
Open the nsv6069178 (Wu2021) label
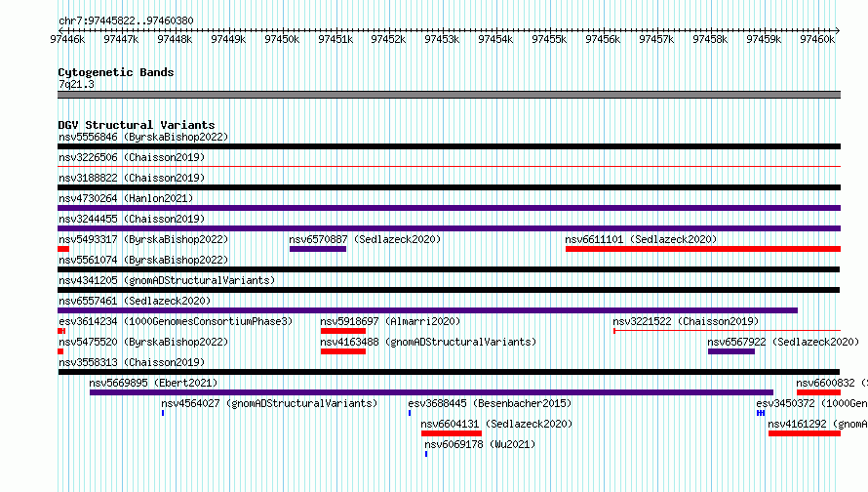480,444
